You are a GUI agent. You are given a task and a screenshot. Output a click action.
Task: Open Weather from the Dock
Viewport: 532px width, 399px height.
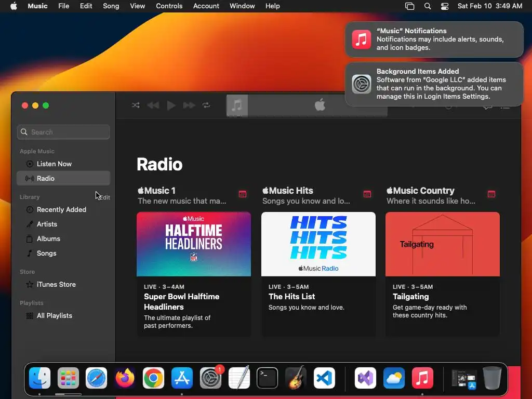click(394, 378)
